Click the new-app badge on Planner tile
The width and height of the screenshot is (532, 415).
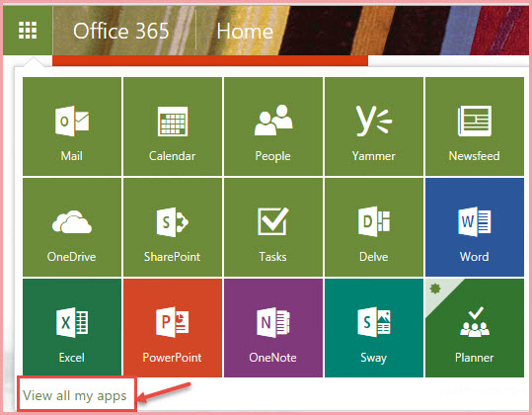435,289
